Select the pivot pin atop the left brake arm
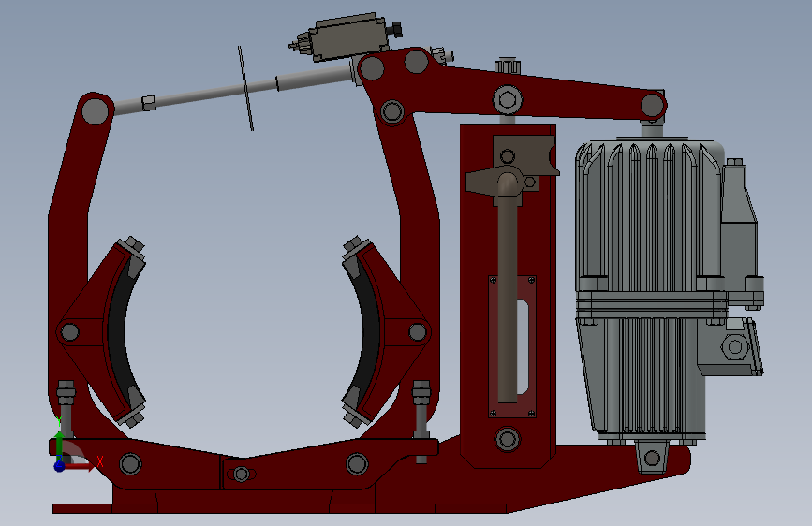This screenshot has width=812, height=526. (x=95, y=111)
